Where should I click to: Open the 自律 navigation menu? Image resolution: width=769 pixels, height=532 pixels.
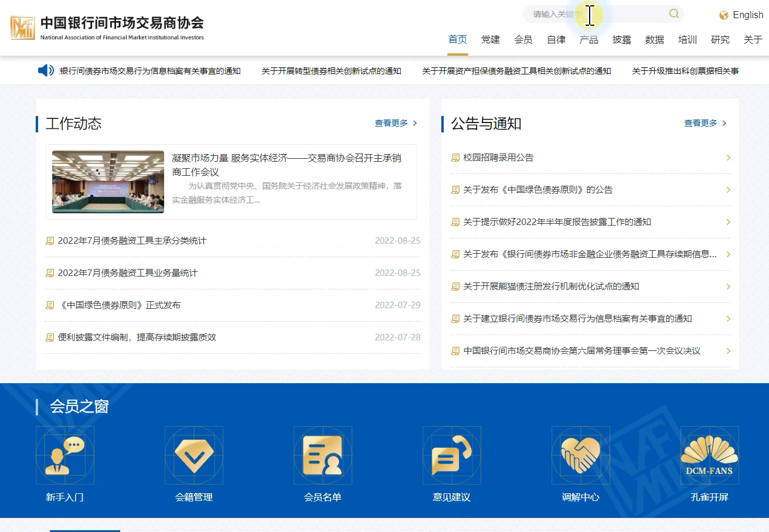point(556,40)
